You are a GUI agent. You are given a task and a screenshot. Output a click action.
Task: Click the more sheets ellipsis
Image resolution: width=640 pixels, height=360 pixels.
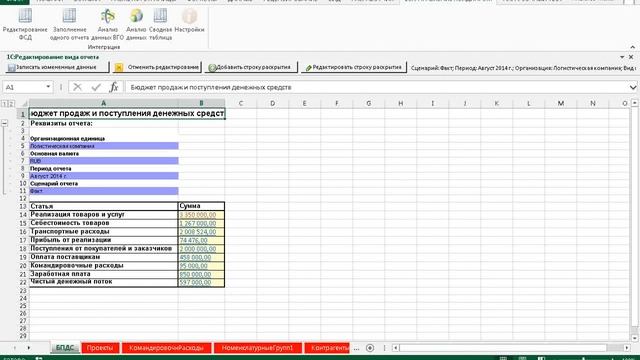pyautogui.click(x=356, y=348)
